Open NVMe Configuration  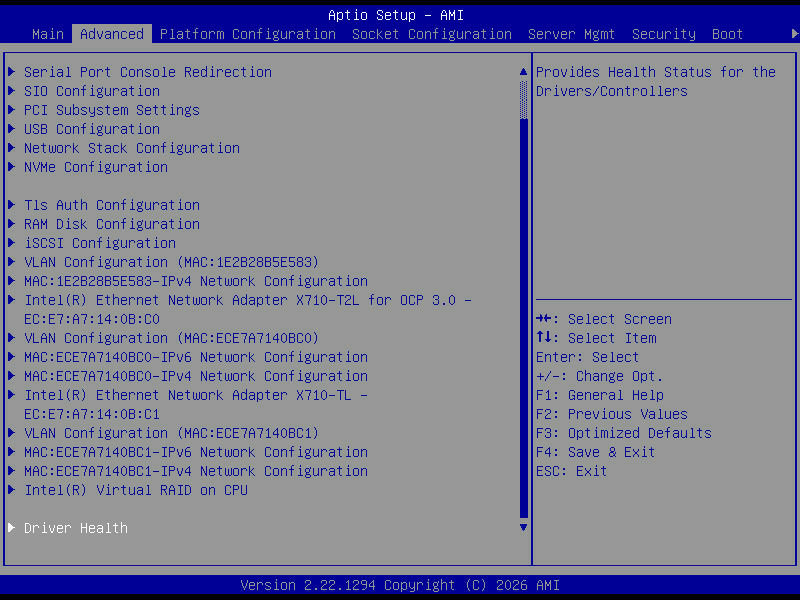[x=96, y=167]
